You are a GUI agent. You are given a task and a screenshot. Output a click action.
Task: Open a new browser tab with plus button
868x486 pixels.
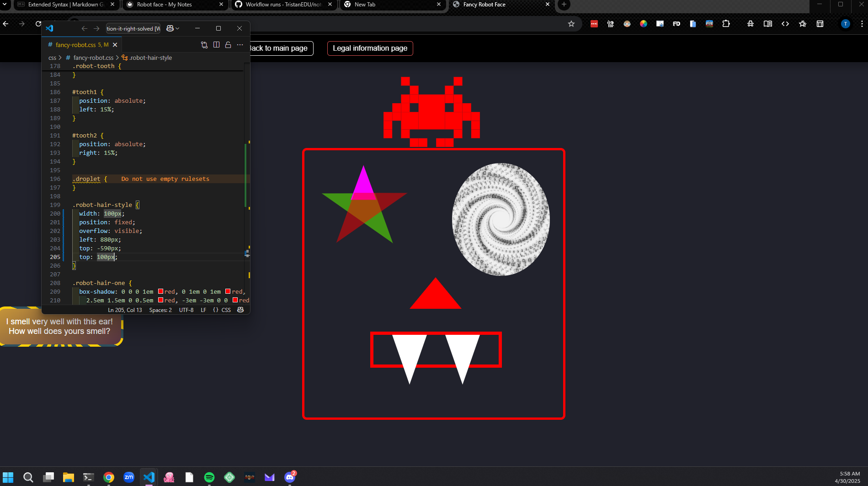coord(564,5)
